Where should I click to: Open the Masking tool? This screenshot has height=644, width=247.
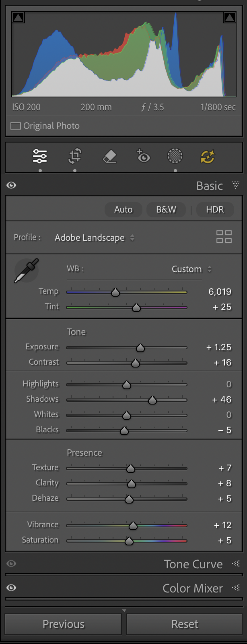[x=175, y=156]
